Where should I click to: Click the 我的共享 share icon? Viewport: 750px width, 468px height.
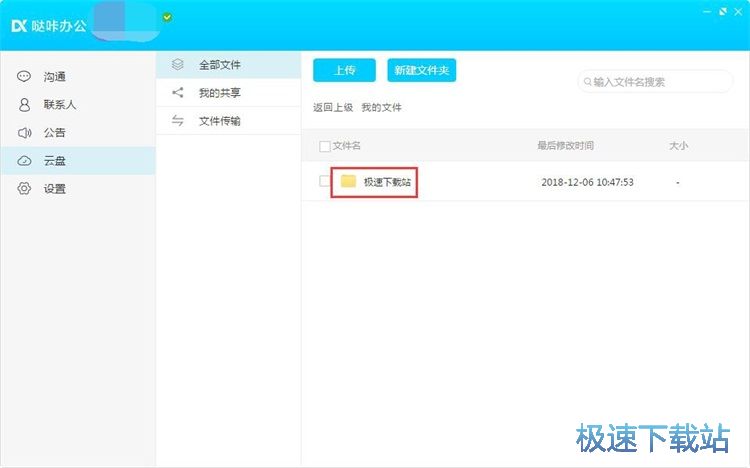(x=178, y=92)
